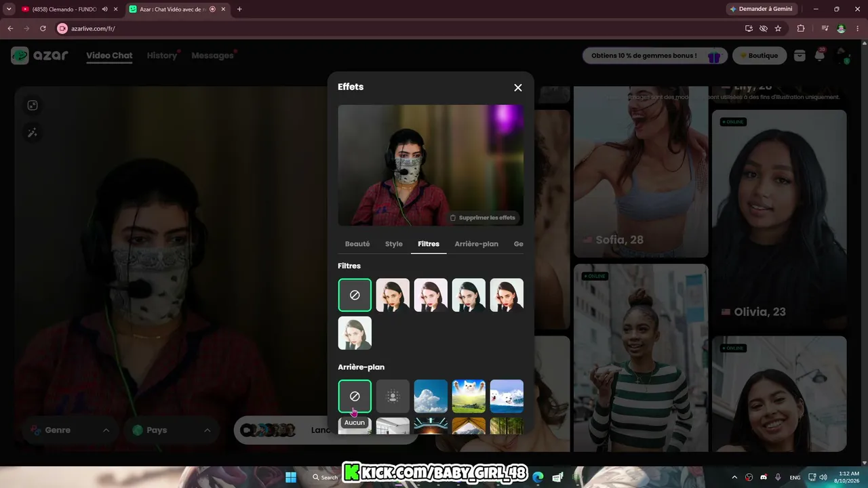Screen dimensions: 868x488
Task: Open the effects magic wand icon
Action: click(33, 133)
